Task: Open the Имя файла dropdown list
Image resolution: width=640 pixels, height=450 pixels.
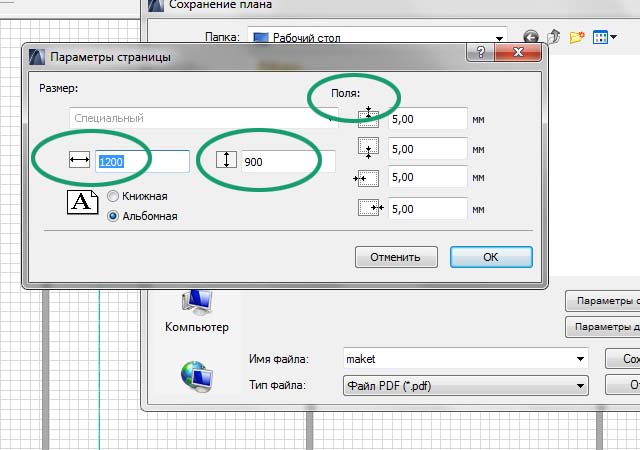Action: (x=580, y=358)
